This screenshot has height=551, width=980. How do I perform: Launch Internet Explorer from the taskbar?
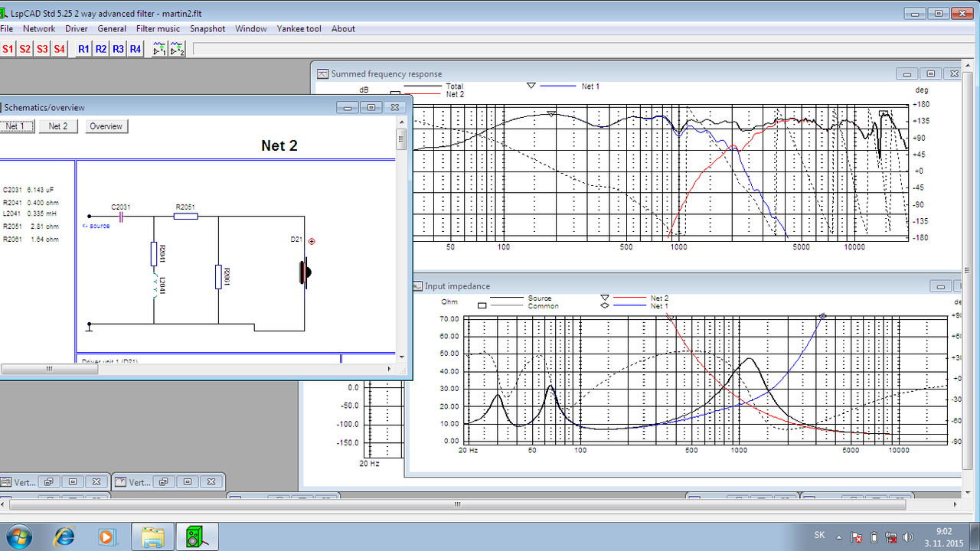pos(63,537)
